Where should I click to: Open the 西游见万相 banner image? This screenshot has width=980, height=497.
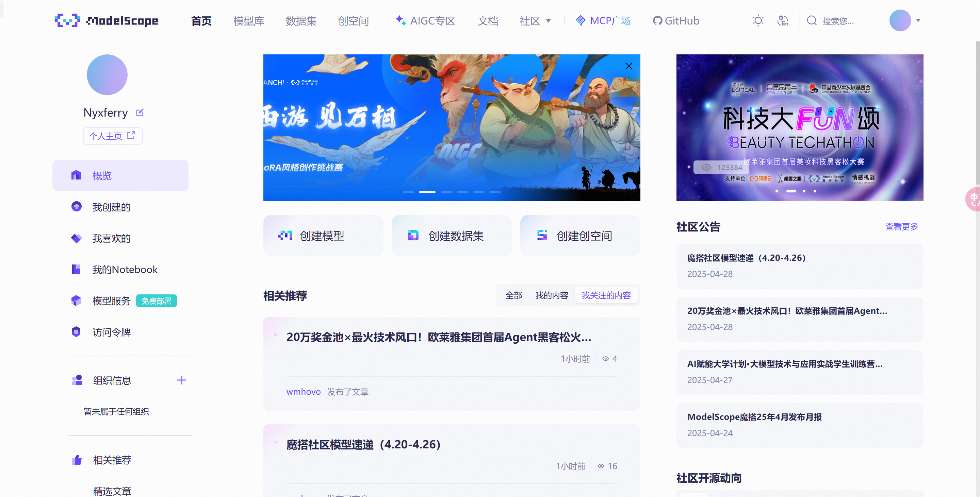tap(452, 128)
